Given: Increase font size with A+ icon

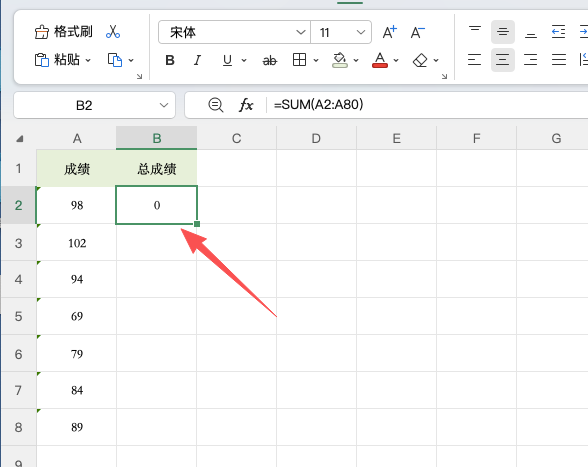Looking at the screenshot, I should [390, 32].
